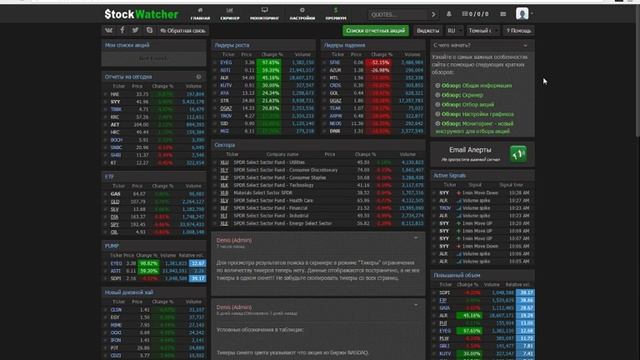Open the Премиум nav item
Screen dimensions: 640x360
point(336,14)
